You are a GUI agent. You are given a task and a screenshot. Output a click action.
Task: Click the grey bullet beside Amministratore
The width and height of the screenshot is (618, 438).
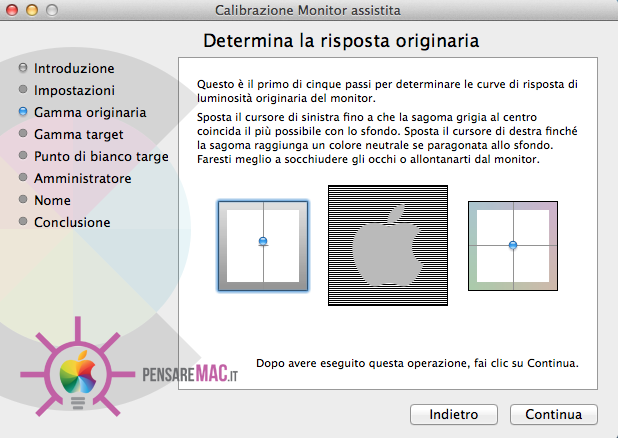23,177
